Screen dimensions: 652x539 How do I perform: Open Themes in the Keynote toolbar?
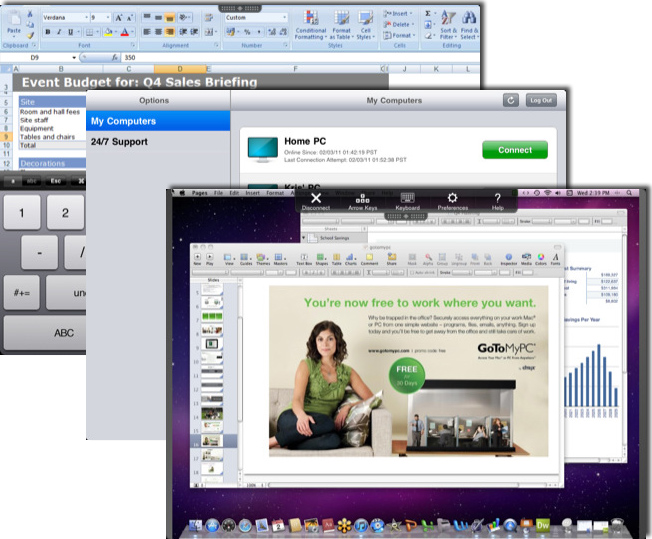(263, 259)
